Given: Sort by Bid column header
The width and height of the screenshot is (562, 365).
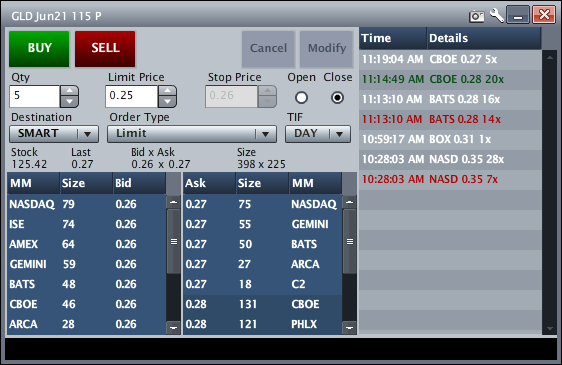Looking at the screenshot, I should point(139,183).
